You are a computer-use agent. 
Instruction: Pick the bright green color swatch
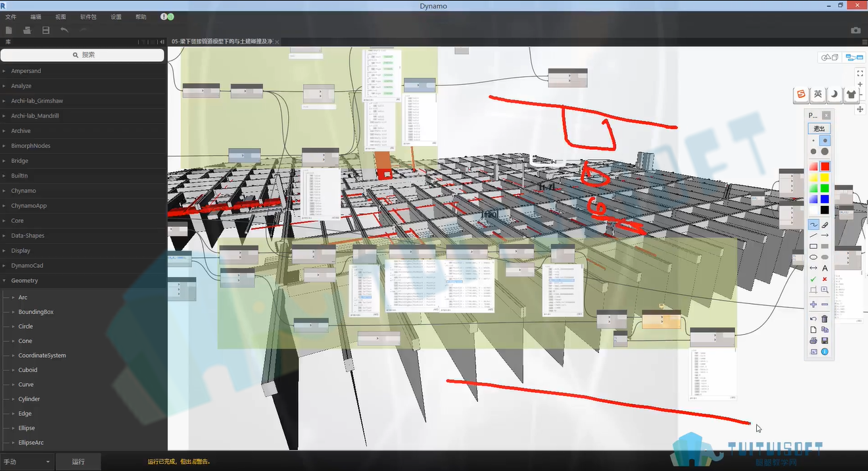825,188
